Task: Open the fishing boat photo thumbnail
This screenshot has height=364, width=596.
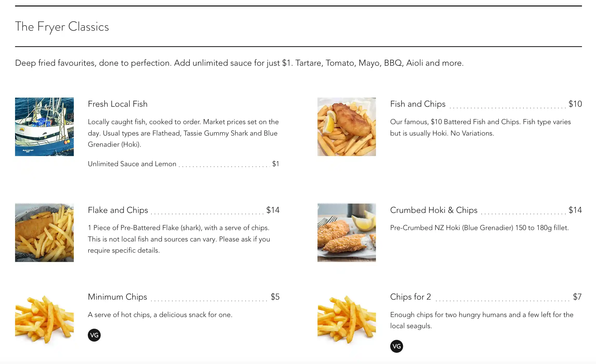Action: click(44, 127)
